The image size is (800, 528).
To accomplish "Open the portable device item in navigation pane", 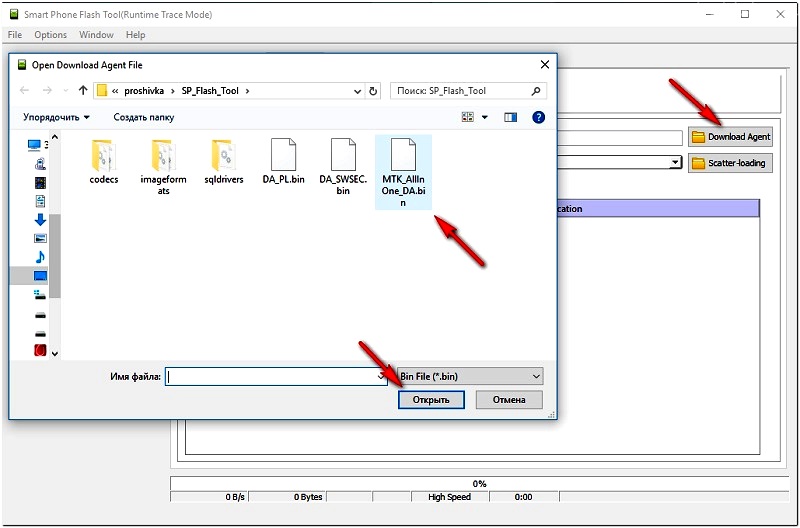I will click(x=40, y=164).
